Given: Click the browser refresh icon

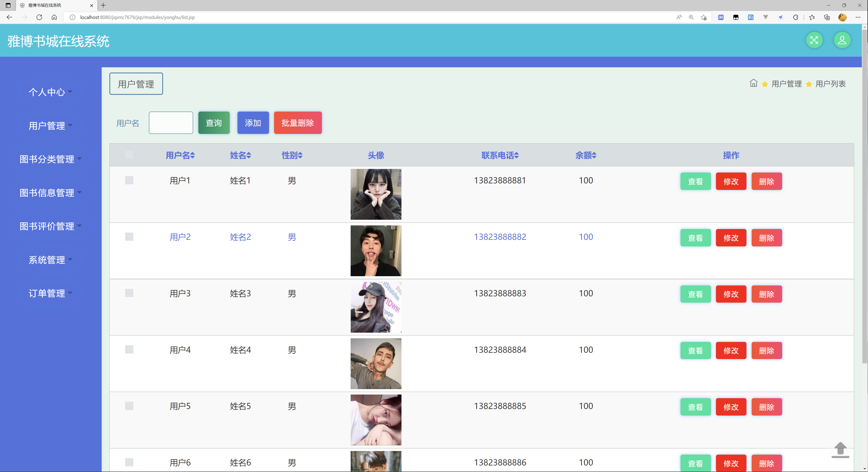Looking at the screenshot, I should click(x=40, y=17).
